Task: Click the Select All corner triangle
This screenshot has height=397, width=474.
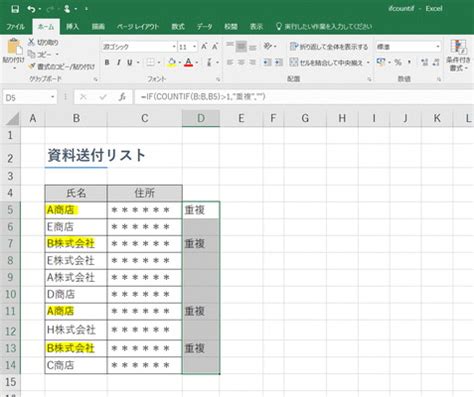Action: 13,119
